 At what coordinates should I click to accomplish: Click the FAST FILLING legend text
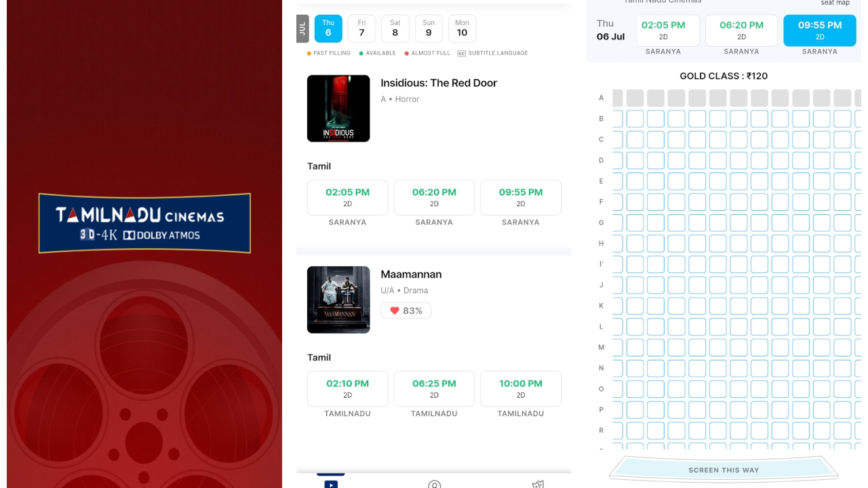coord(332,53)
